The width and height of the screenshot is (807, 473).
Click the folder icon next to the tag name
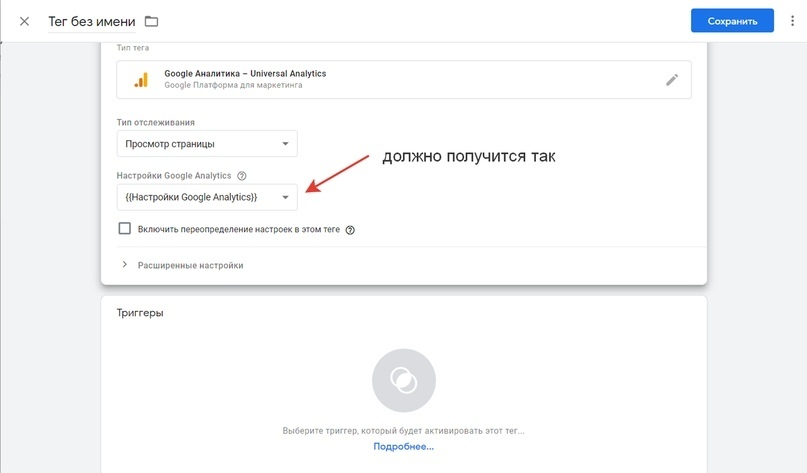click(151, 22)
